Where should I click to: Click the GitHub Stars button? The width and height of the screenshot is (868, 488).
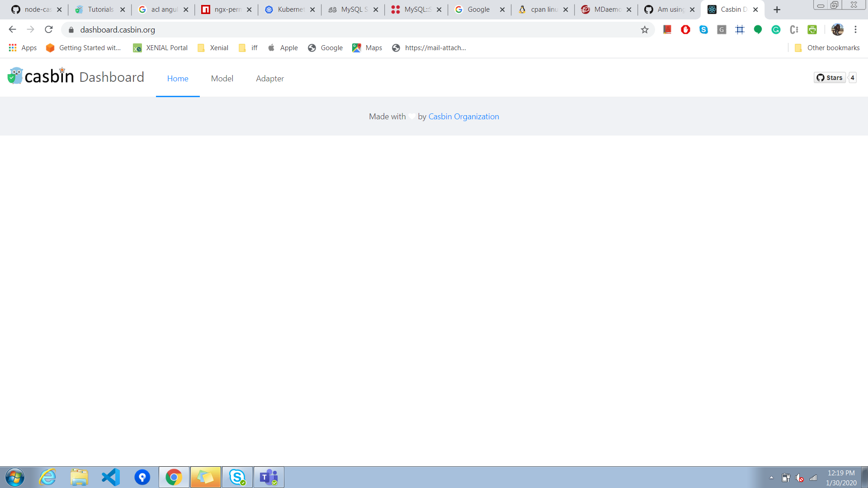830,77
